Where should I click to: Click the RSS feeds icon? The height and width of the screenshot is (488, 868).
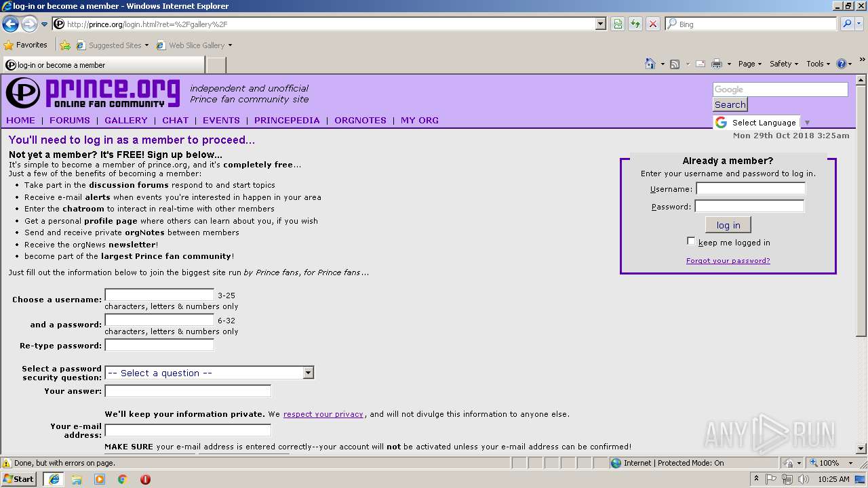[675, 64]
